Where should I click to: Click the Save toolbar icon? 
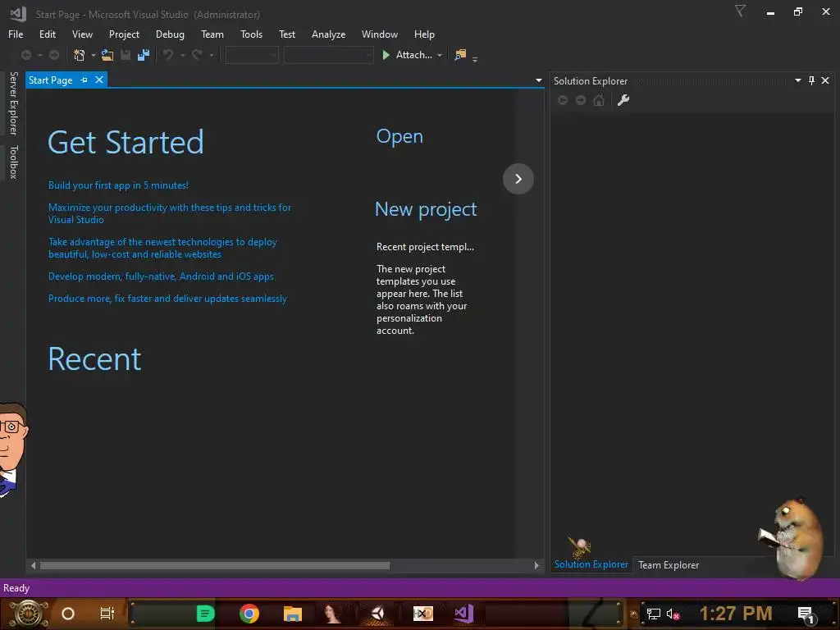click(x=126, y=55)
